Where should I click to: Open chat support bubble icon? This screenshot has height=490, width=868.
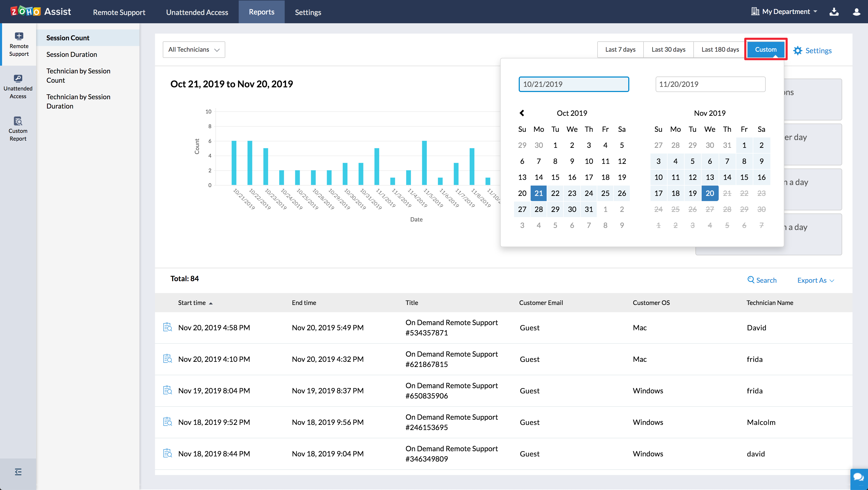coord(858,478)
